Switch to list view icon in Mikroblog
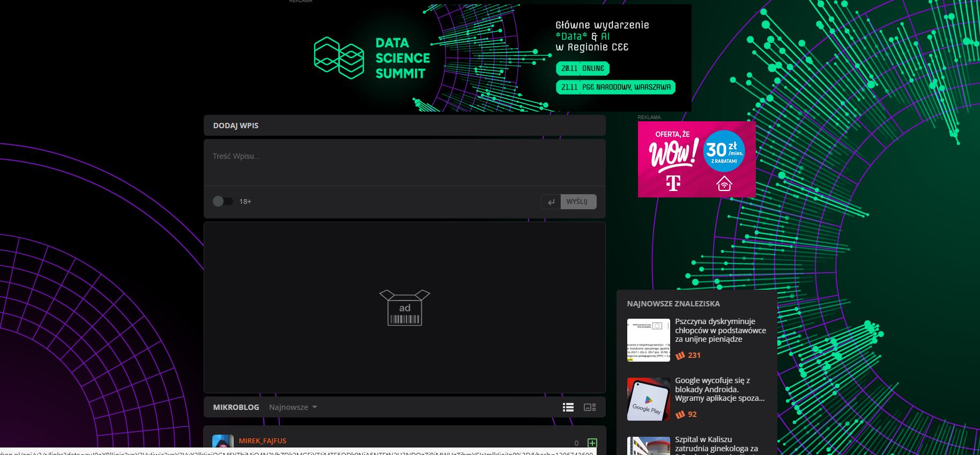Screen dimensions: 980x455 point(568,407)
